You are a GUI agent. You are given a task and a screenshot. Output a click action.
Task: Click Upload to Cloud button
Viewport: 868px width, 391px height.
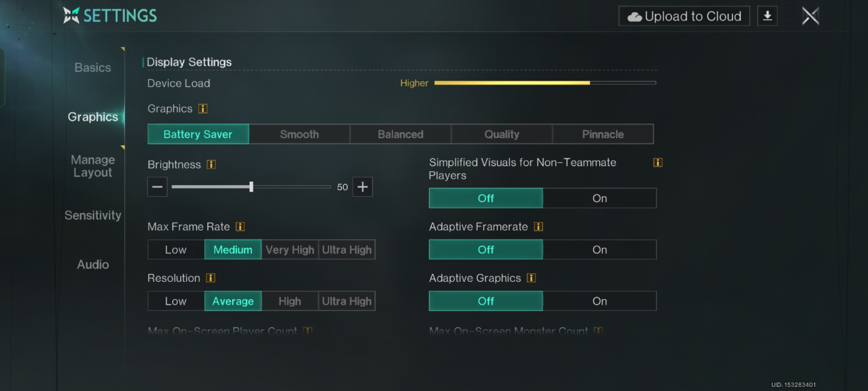(x=684, y=16)
